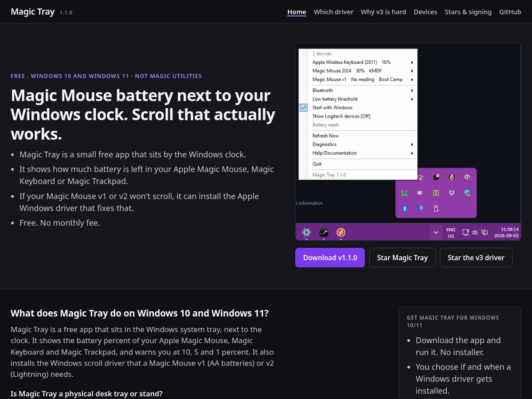This screenshot has height=399, width=532.
Task: Click black tray icon with orange dot
Action: point(436,177)
